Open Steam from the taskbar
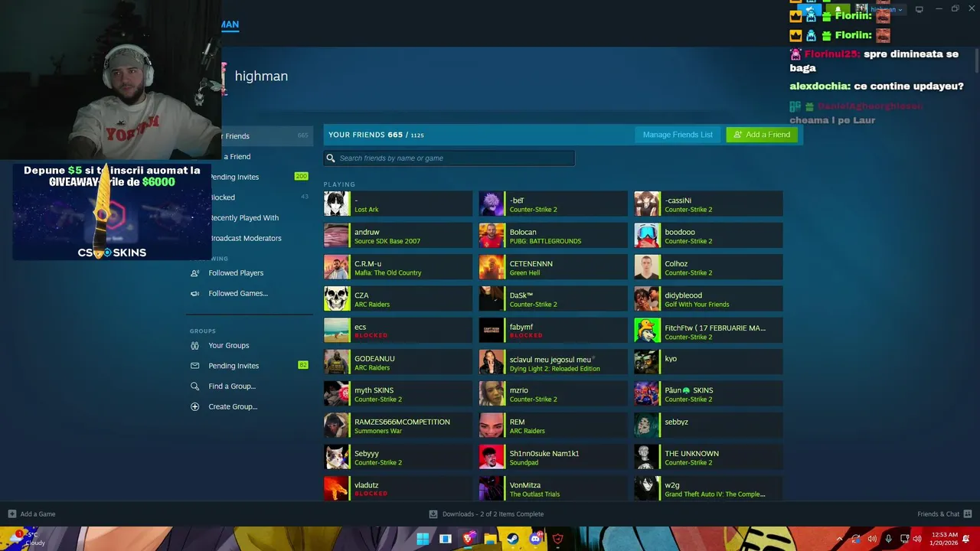Viewport: 980px width, 551px height. [x=513, y=539]
